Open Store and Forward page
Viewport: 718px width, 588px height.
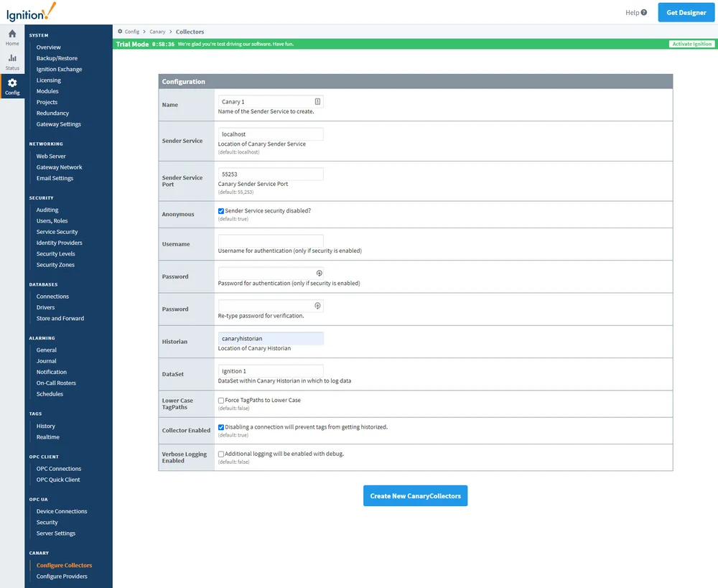[60, 318]
